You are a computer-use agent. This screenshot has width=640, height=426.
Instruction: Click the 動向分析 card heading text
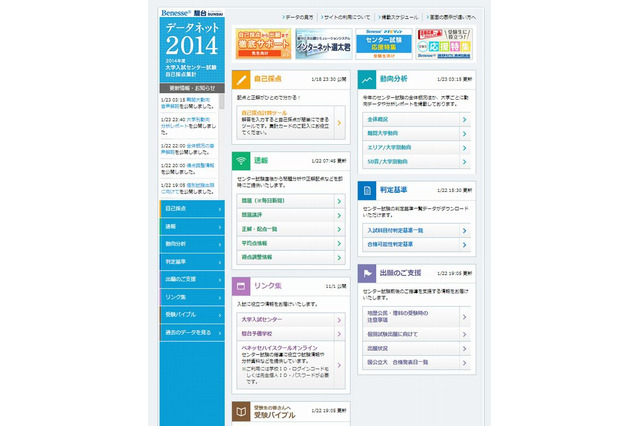pos(393,79)
